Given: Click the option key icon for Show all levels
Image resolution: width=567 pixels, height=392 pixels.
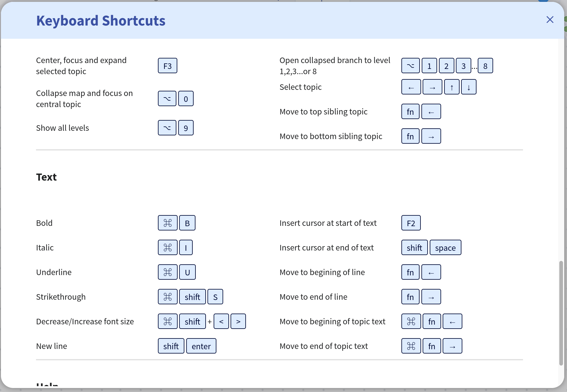Looking at the screenshot, I should [167, 128].
